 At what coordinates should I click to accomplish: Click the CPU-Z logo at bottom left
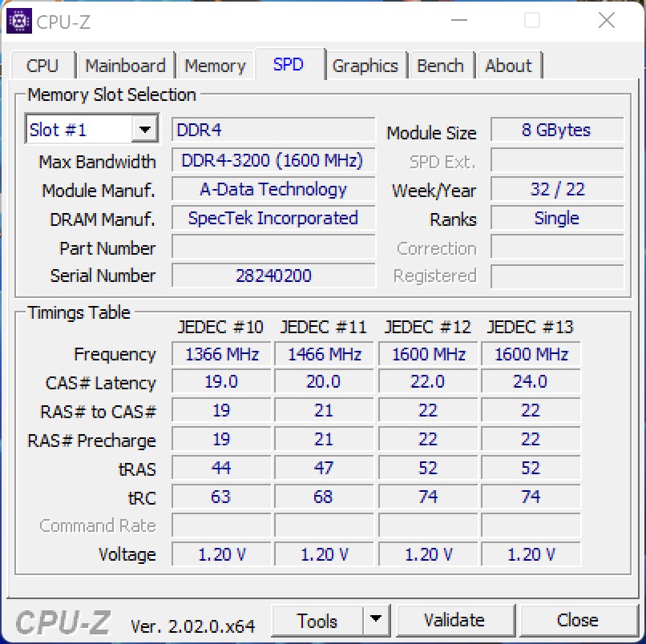[63, 622]
